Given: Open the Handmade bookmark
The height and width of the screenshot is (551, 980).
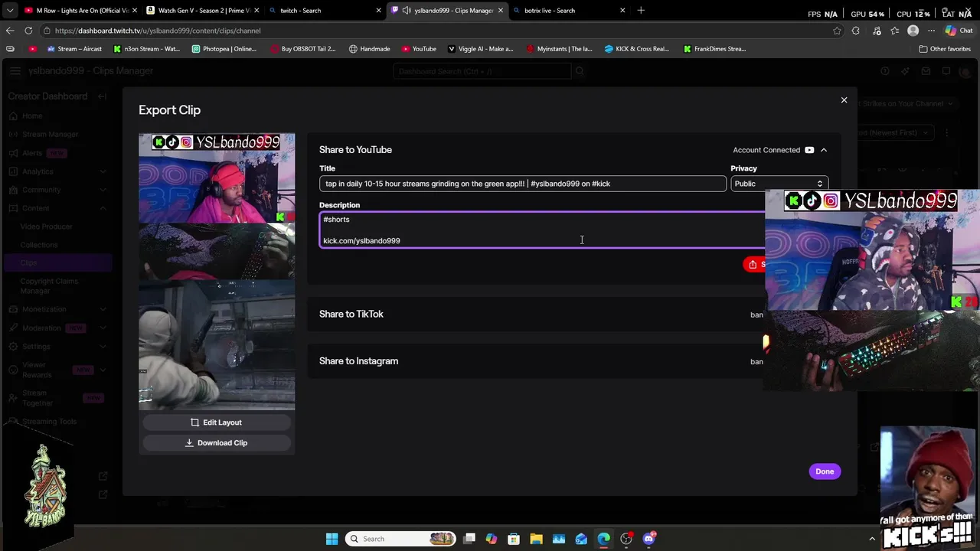Looking at the screenshot, I should 370,49.
